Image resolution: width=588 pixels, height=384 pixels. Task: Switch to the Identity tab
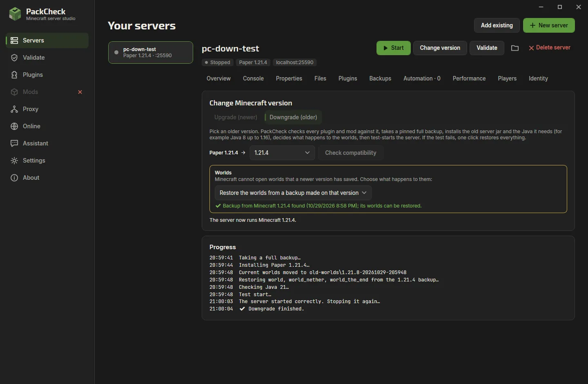[x=538, y=78]
